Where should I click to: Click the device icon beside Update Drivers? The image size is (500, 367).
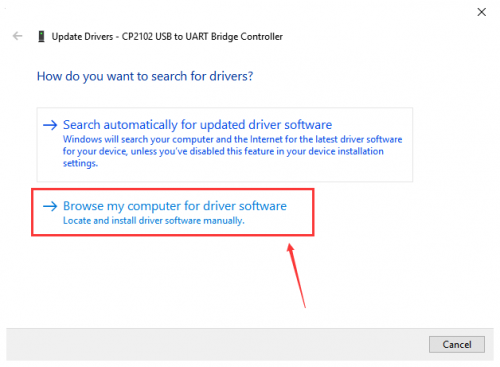click(41, 36)
